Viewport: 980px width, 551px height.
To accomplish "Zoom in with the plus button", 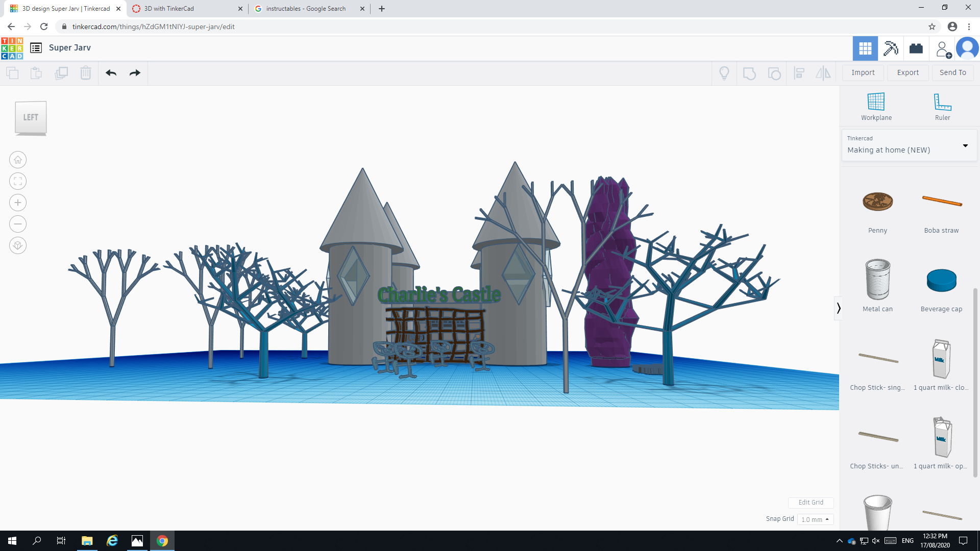I will [x=18, y=203].
